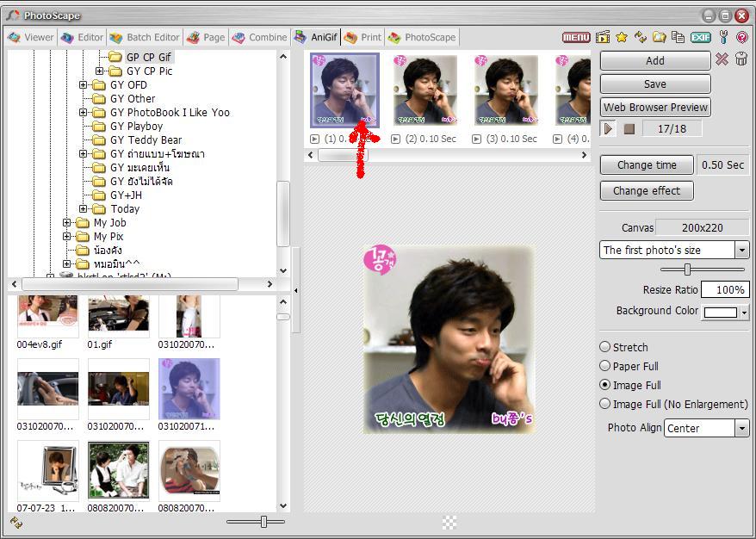This screenshot has height=539, width=756.
Task: Switch to the PhotoScape home tab
Action: [x=422, y=37]
